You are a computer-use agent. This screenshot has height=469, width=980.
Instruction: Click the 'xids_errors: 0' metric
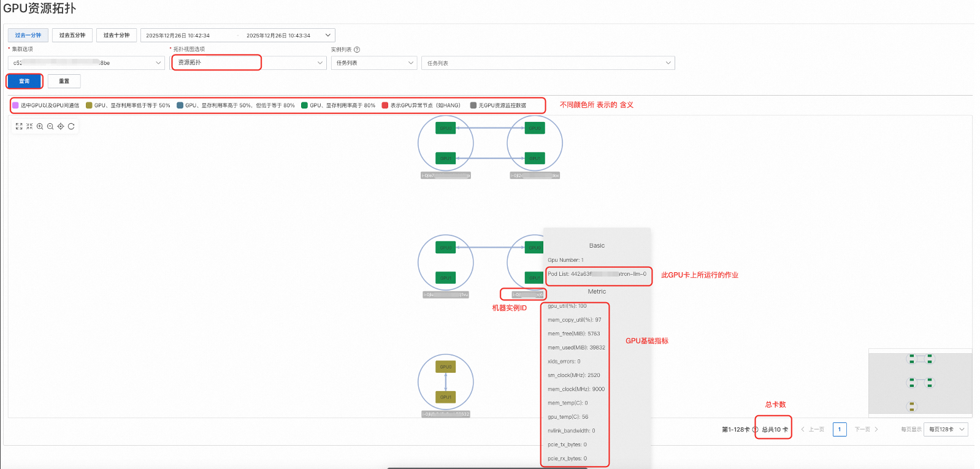click(x=564, y=362)
